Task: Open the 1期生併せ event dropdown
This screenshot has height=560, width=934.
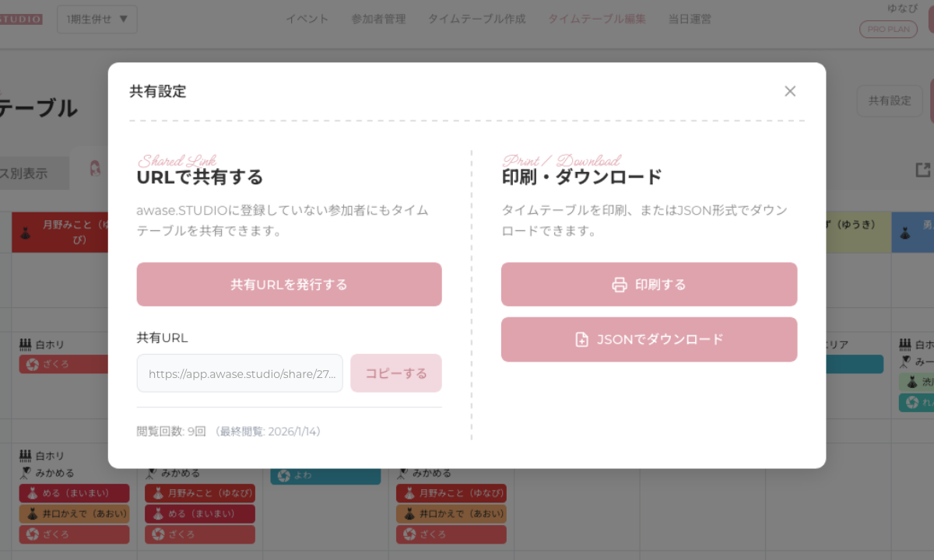Action: click(97, 19)
